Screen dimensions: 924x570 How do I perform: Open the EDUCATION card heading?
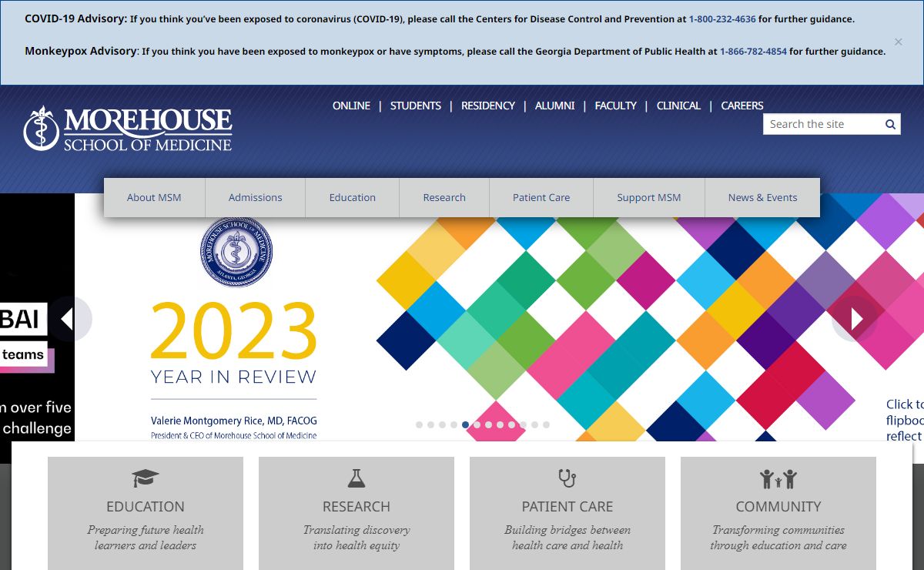pyautogui.click(x=146, y=507)
